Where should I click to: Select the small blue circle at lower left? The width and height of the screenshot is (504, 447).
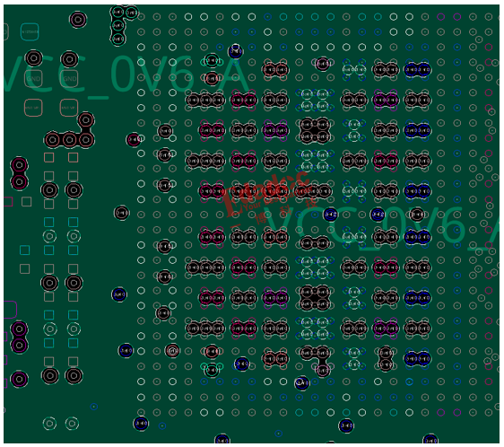coord(94,407)
